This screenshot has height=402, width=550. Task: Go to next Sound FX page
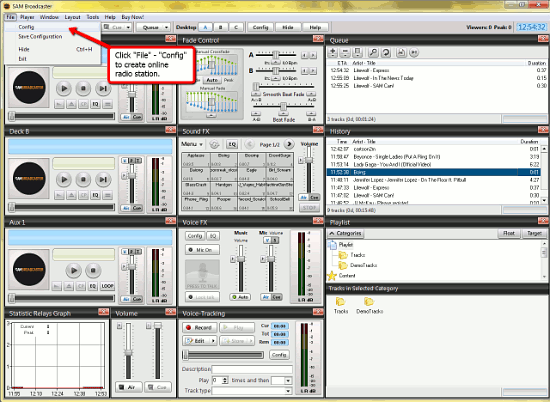(289, 144)
